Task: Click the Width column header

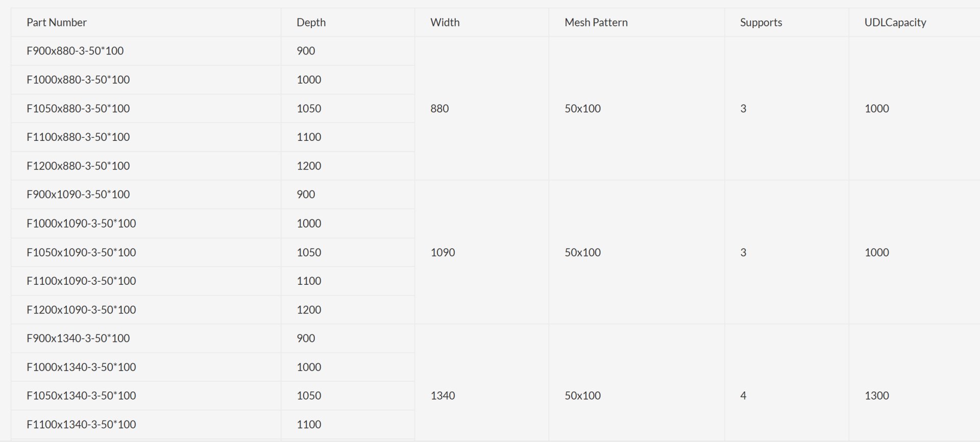Action: point(445,22)
